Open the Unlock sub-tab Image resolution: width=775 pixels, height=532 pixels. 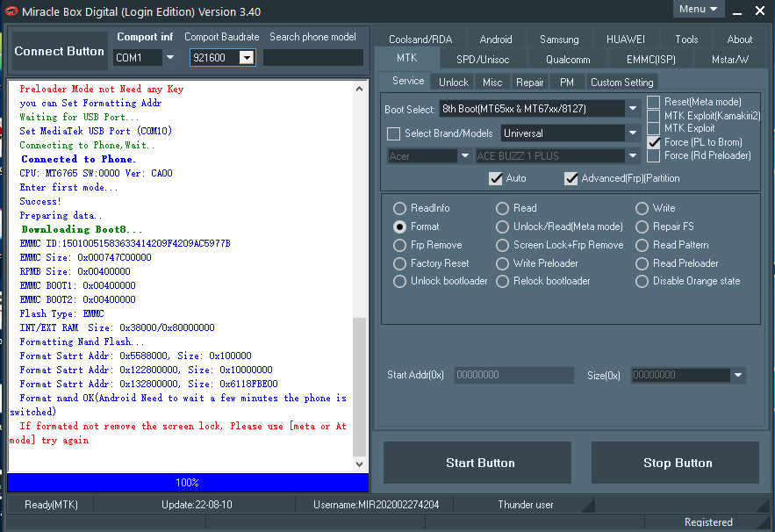tap(453, 82)
